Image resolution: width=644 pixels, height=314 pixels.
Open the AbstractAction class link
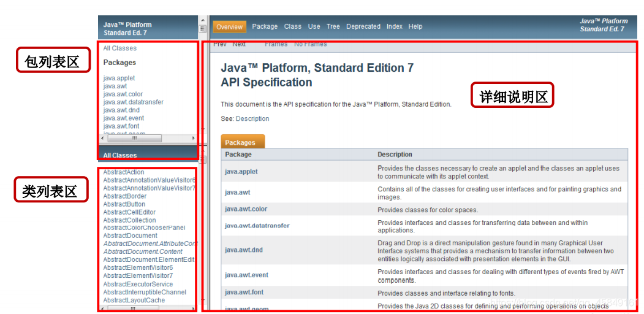(x=124, y=172)
